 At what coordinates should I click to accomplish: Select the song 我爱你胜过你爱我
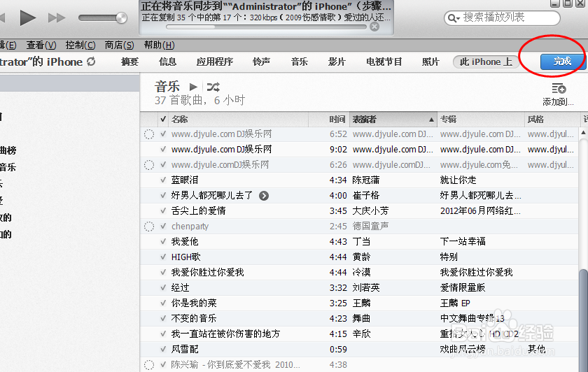click(207, 272)
